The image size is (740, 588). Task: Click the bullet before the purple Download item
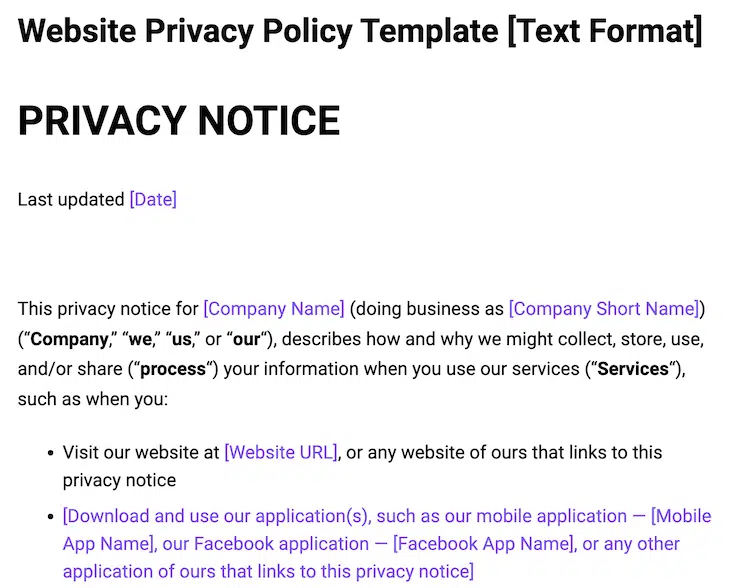click(x=50, y=517)
